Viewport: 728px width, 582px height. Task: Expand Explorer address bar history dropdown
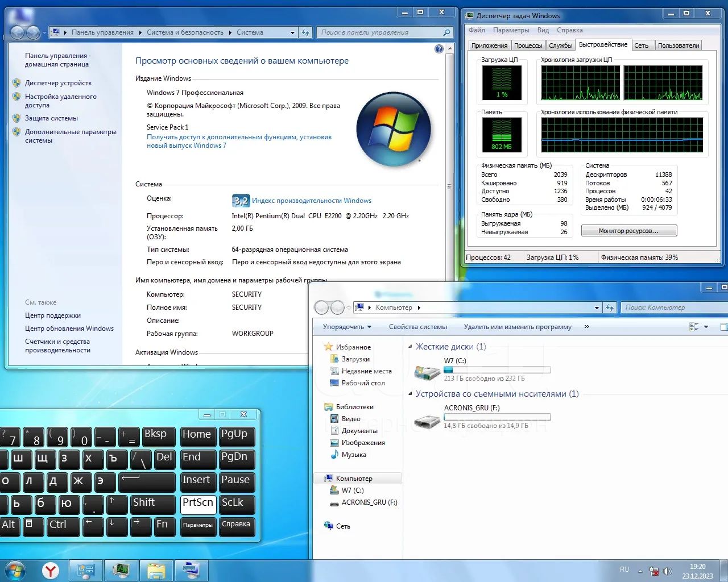(597, 307)
